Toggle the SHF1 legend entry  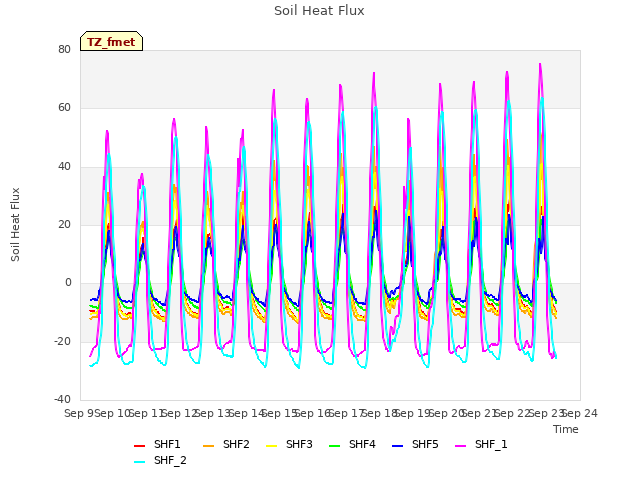157,444
